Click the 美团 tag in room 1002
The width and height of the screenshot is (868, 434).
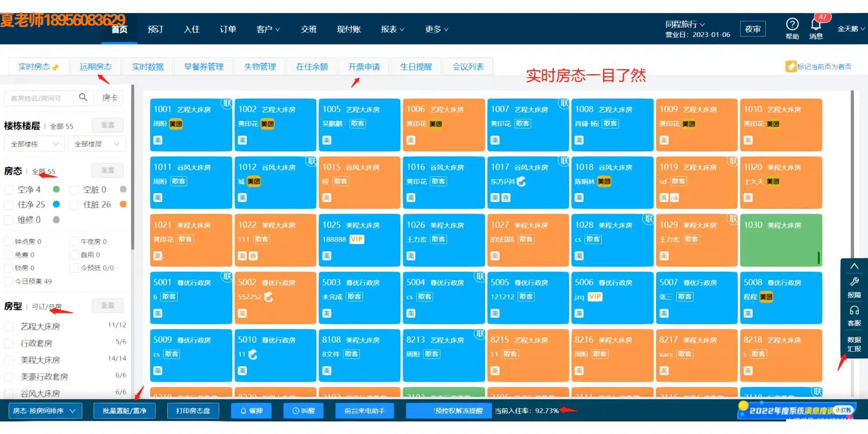point(267,124)
